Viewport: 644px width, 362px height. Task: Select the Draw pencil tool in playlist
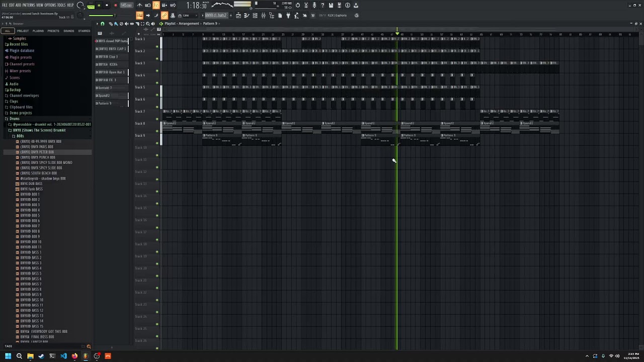(x=110, y=24)
